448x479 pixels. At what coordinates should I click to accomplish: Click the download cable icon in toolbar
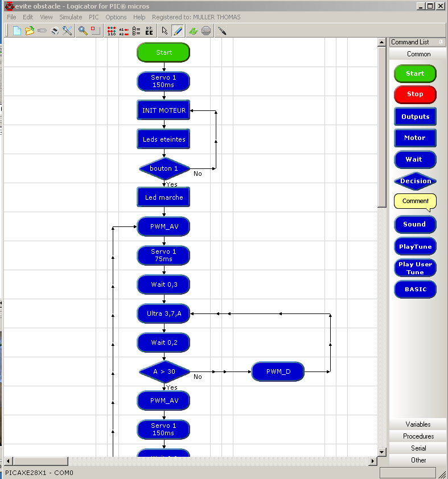(x=222, y=31)
